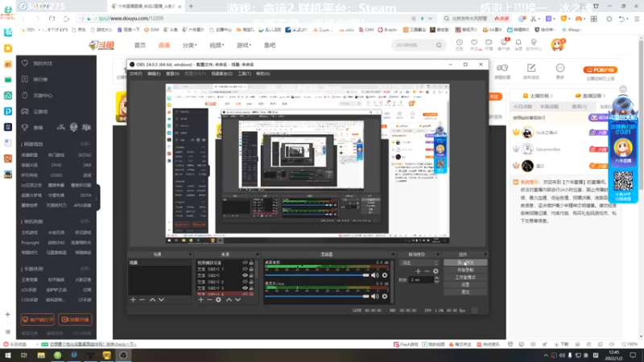
Task: Reload the browser page
Action: [52, 19]
